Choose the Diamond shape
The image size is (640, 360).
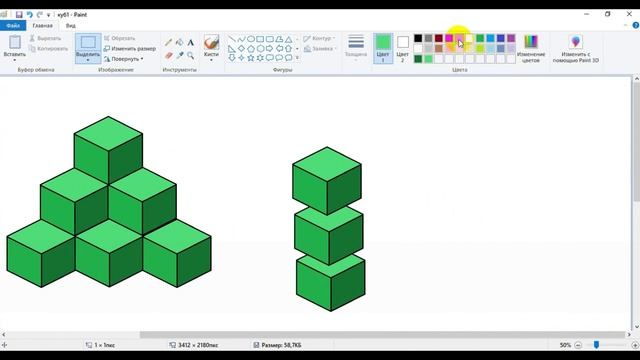(x=241, y=49)
